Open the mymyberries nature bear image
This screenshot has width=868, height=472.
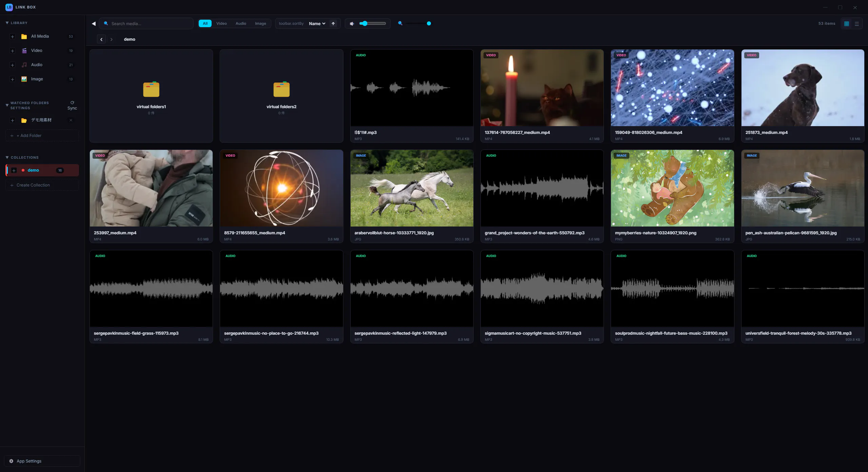tap(672, 188)
